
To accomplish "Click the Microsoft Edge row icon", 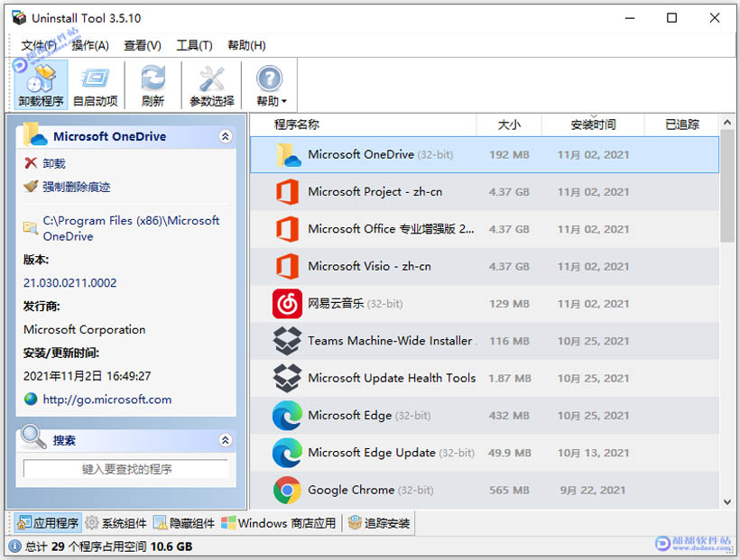I will point(287,416).
